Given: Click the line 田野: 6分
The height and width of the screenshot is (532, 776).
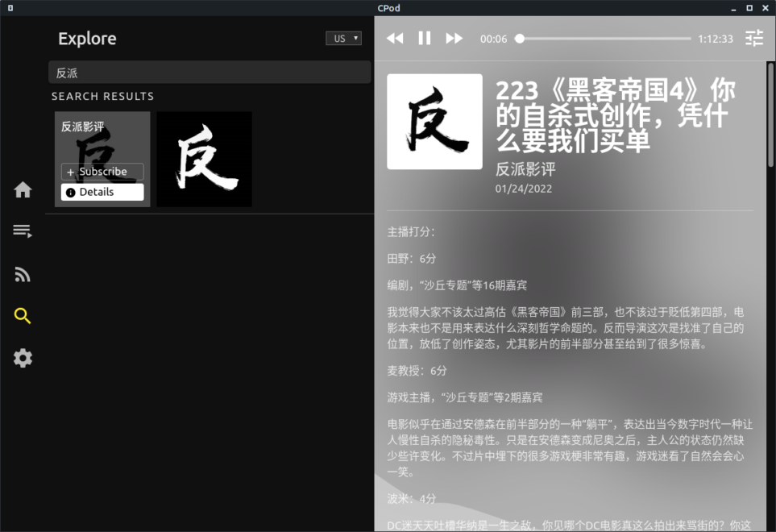Looking at the screenshot, I should pyautogui.click(x=412, y=258).
